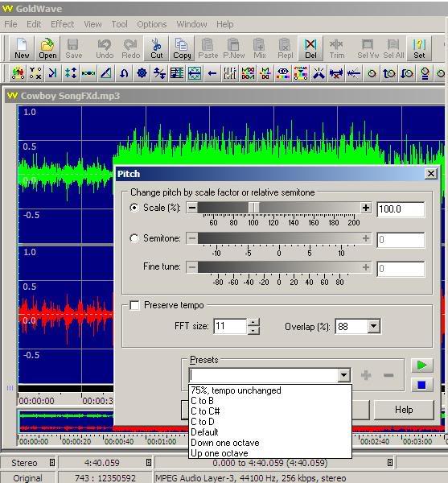
Task: Click the add preset plus button
Action: coord(365,375)
